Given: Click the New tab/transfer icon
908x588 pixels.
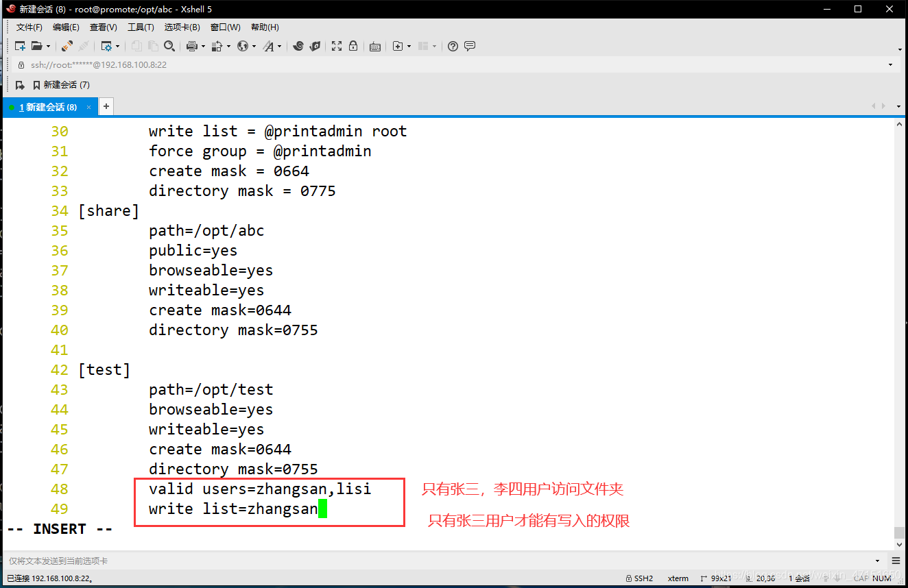Looking at the screenshot, I should click(397, 46).
